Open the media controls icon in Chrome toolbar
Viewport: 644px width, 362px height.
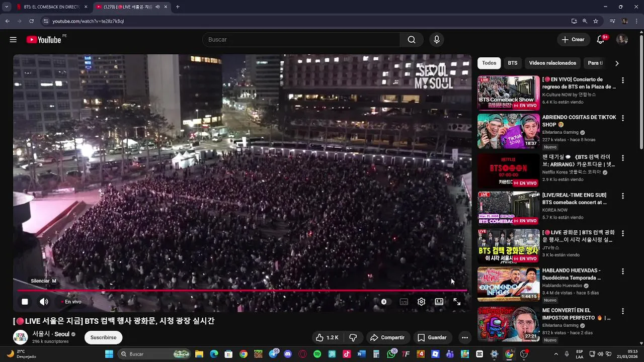pos(612,21)
